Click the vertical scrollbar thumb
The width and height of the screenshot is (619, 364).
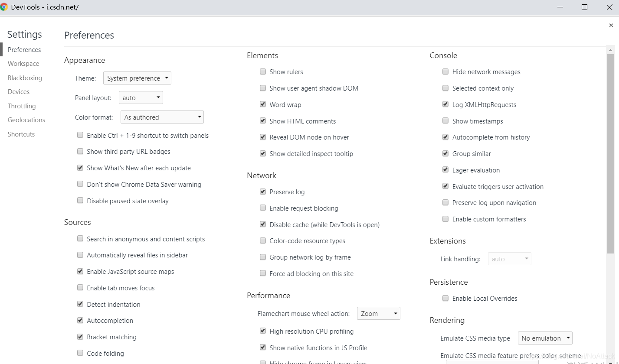(x=611, y=154)
